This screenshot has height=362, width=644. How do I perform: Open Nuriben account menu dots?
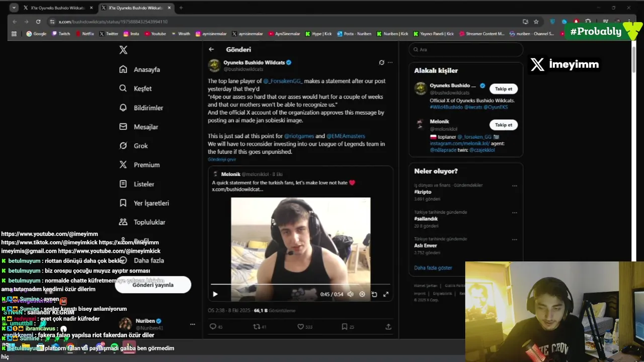click(192, 325)
